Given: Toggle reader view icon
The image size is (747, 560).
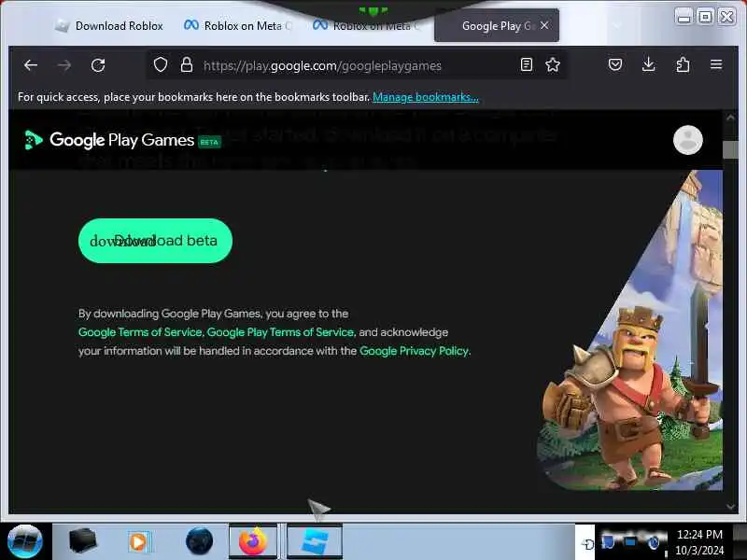Looking at the screenshot, I should (x=527, y=64).
